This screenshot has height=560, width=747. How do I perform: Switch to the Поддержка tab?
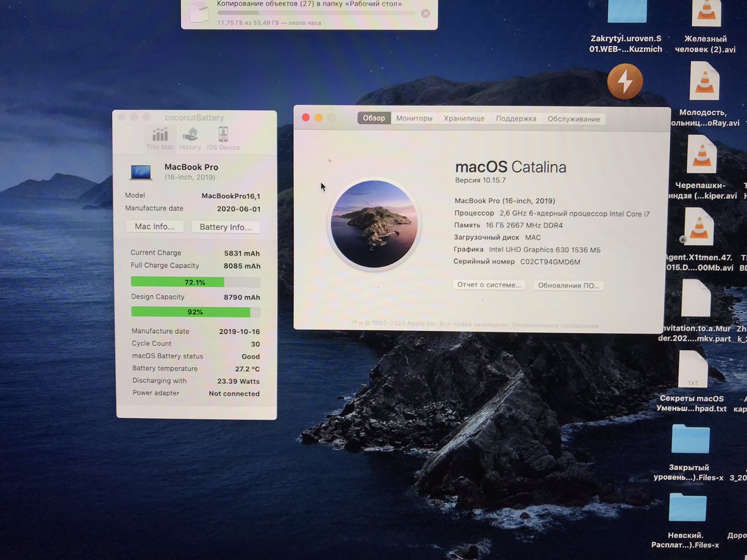[516, 119]
